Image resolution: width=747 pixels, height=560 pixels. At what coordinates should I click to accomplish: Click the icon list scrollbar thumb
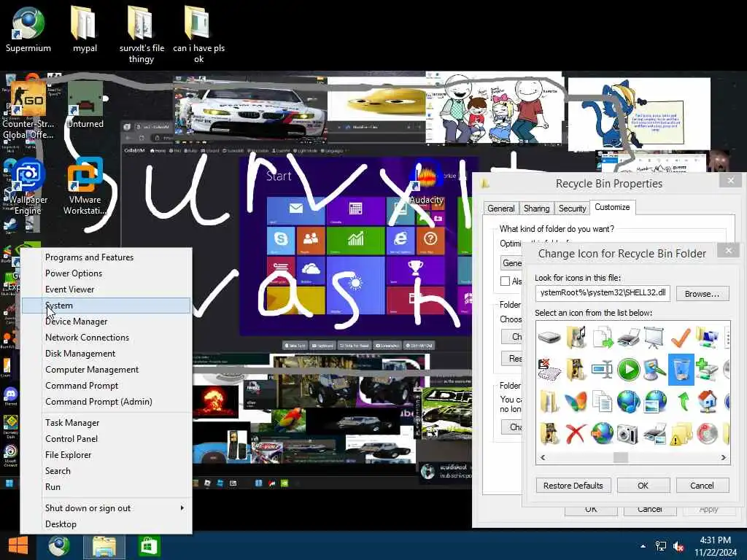click(620, 457)
